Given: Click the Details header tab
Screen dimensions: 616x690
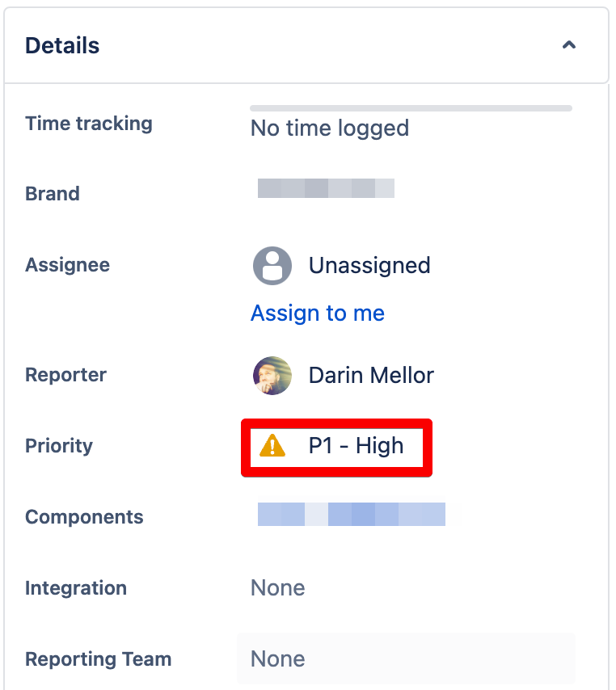Looking at the screenshot, I should click(62, 45).
